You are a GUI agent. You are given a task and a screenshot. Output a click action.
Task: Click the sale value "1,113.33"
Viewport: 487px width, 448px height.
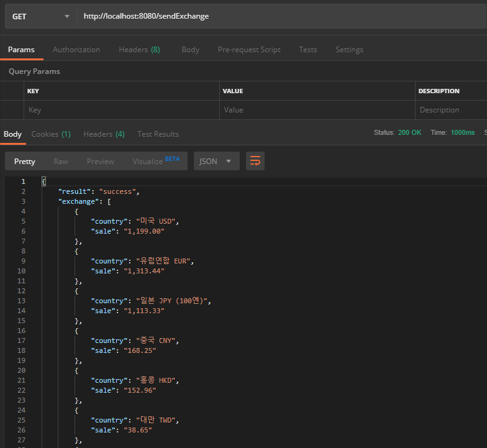point(144,311)
